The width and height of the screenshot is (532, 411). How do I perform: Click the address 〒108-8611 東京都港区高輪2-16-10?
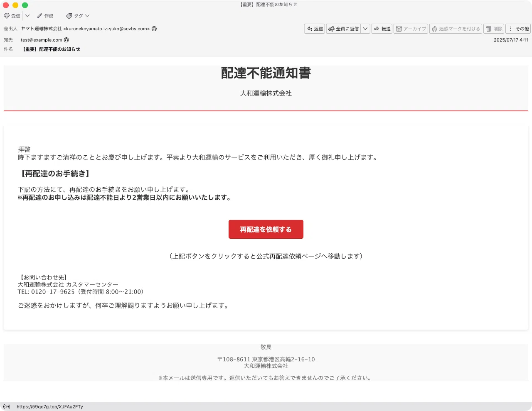coord(266,360)
